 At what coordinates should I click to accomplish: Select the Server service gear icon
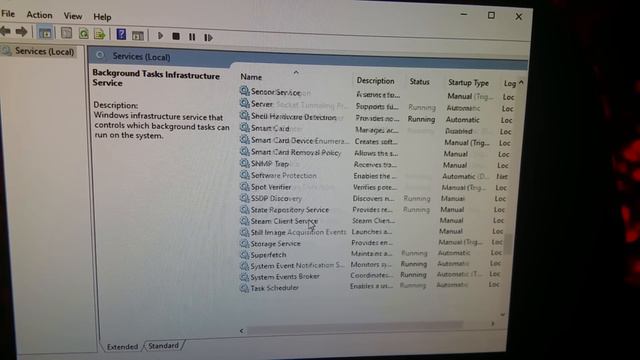(x=244, y=103)
